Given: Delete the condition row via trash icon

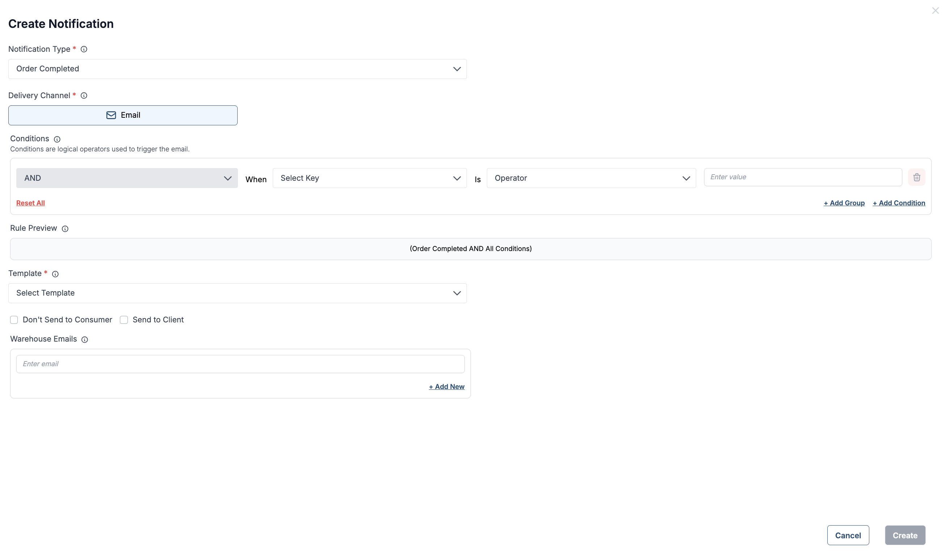Looking at the screenshot, I should (x=917, y=177).
